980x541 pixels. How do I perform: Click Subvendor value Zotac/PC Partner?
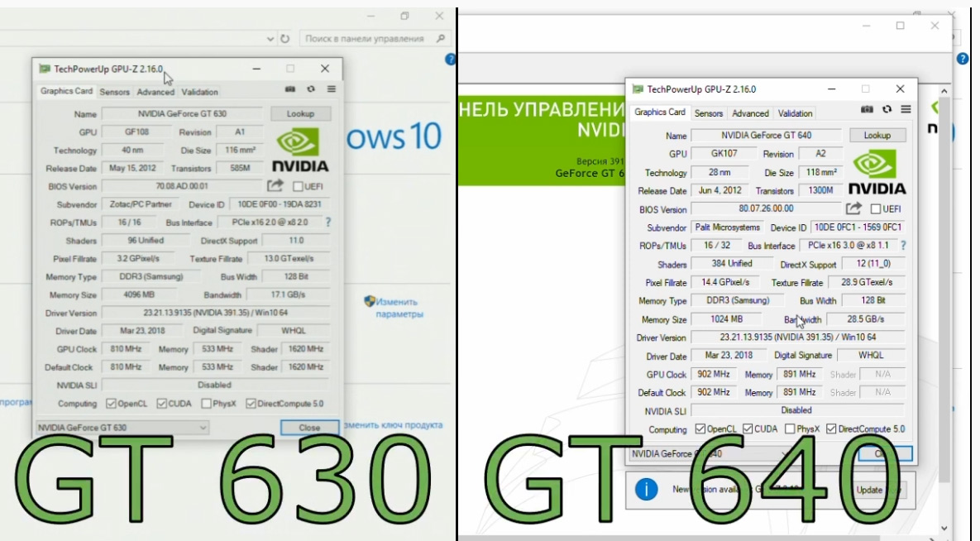point(141,204)
